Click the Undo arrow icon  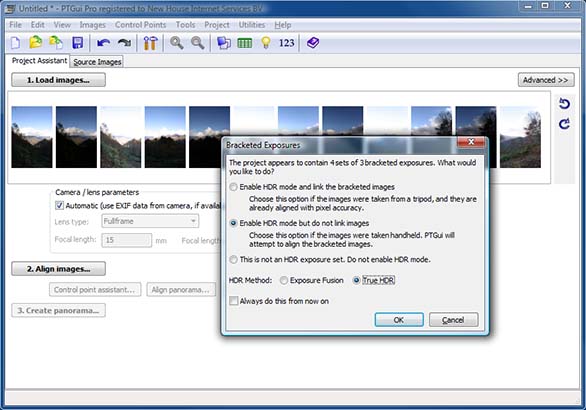103,43
